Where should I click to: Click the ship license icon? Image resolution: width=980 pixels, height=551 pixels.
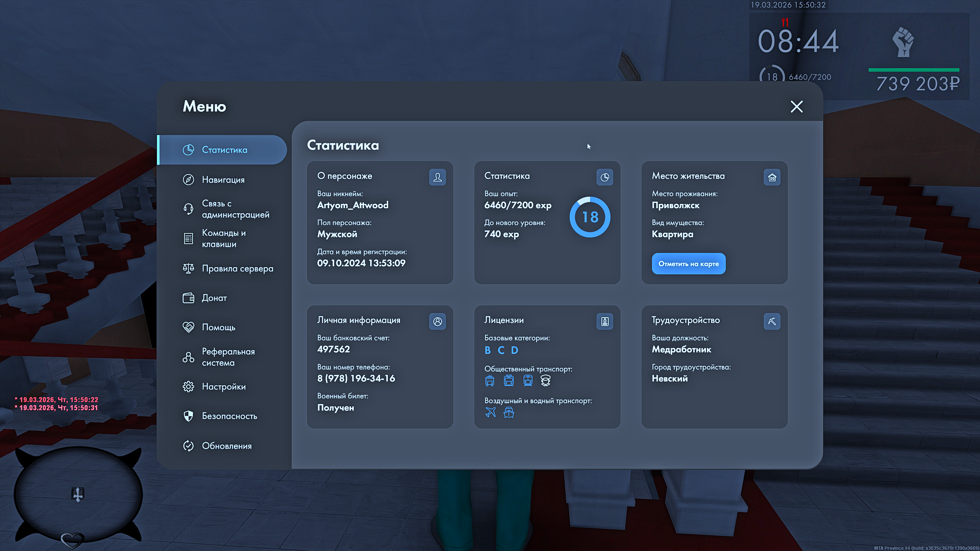tap(509, 412)
